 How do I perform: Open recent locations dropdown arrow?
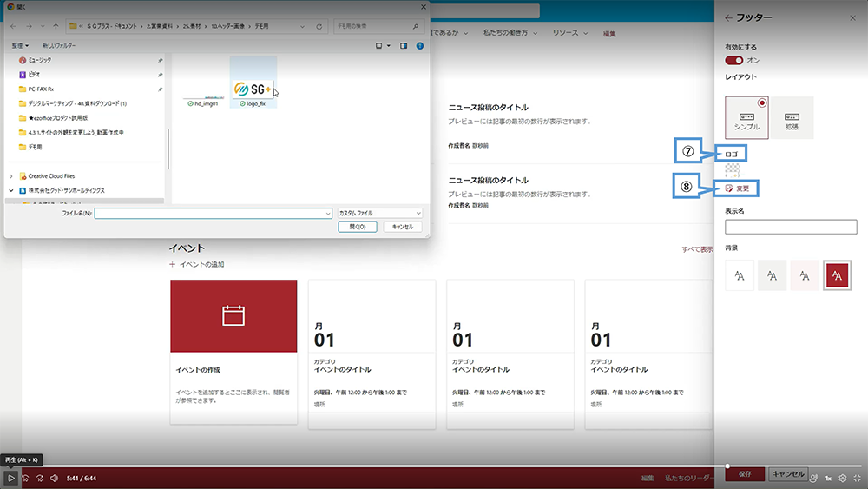pyautogui.click(x=43, y=26)
